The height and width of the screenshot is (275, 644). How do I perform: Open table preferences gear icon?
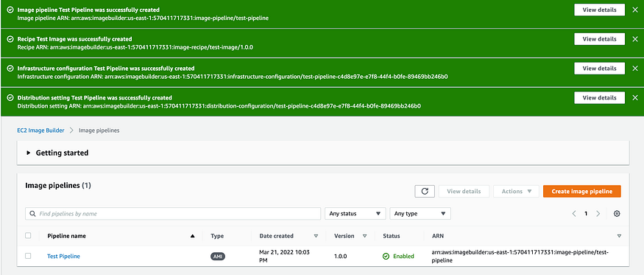(617, 214)
